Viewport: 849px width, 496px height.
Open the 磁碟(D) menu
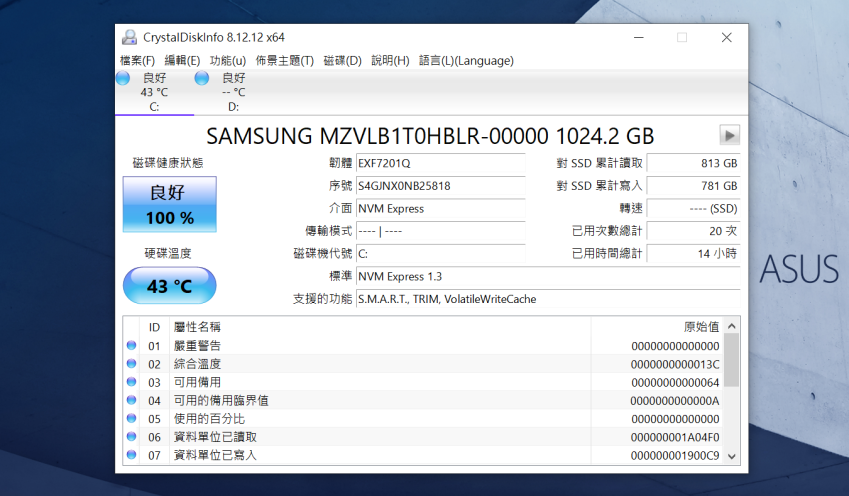click(342, 61)
